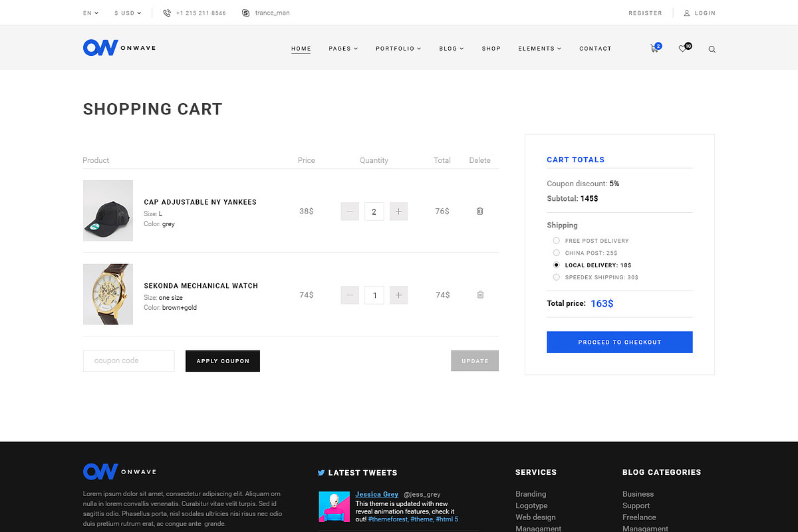Decrease quantity of Sekonda watch
This screenshot has height=532, width=798.
pos(350,295)
